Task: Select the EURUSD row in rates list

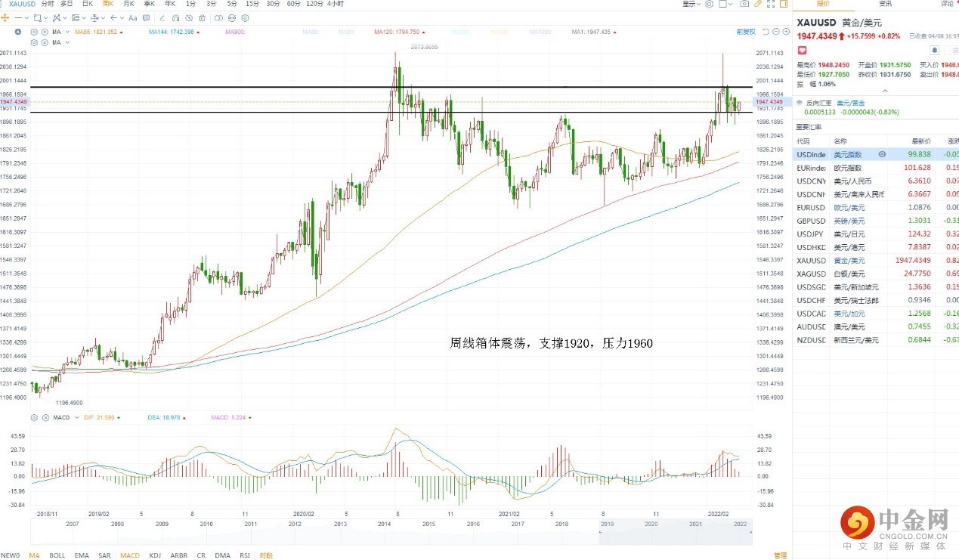Action: pyautogui.click(x=876, y=207)
